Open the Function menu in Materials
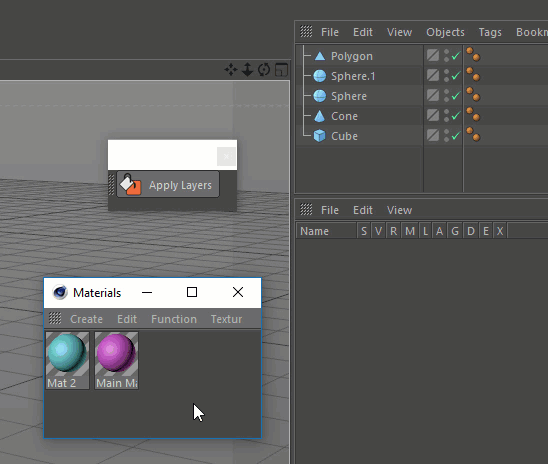This screenshot has height=464, width=548. [x=174, y=319]
